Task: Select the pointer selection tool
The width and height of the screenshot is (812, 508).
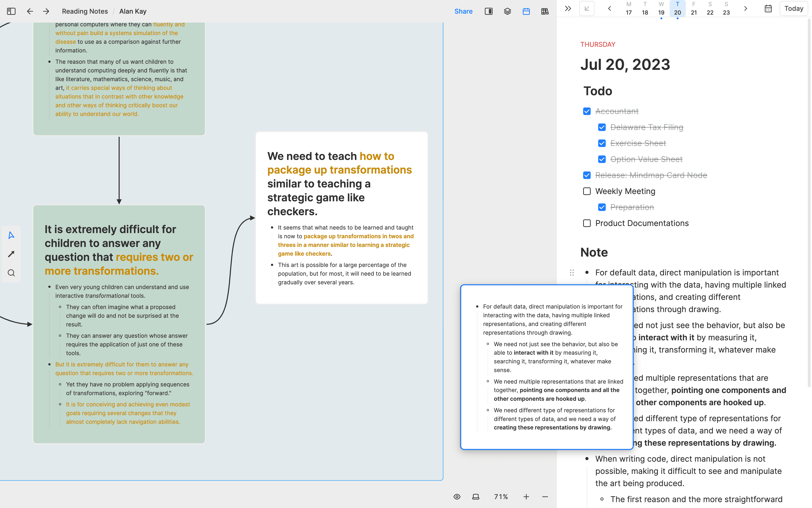Action: 12,235
